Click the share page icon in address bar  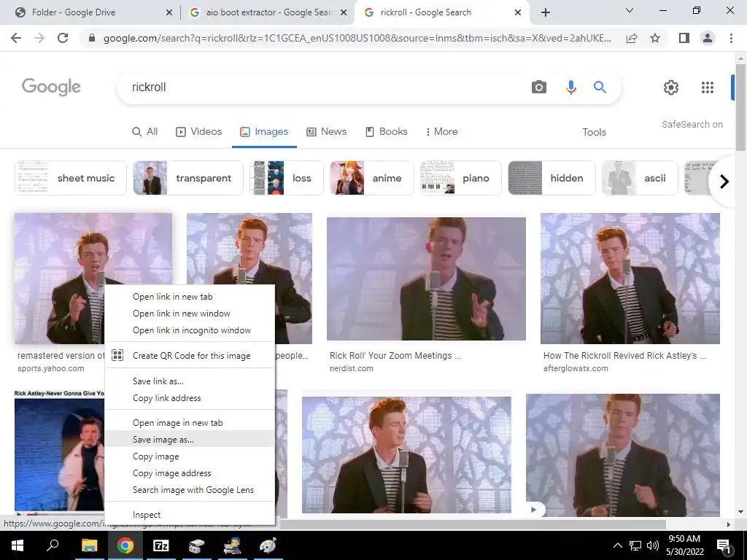632,38
